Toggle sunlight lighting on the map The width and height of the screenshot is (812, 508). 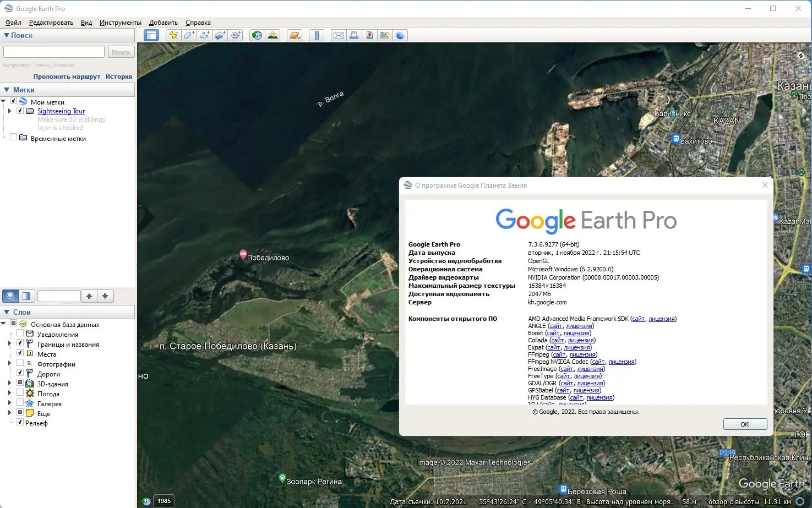273,35
